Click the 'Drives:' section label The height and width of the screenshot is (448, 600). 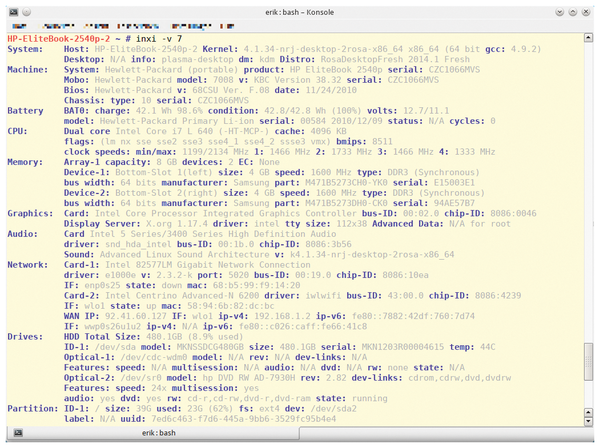(25, 337)
